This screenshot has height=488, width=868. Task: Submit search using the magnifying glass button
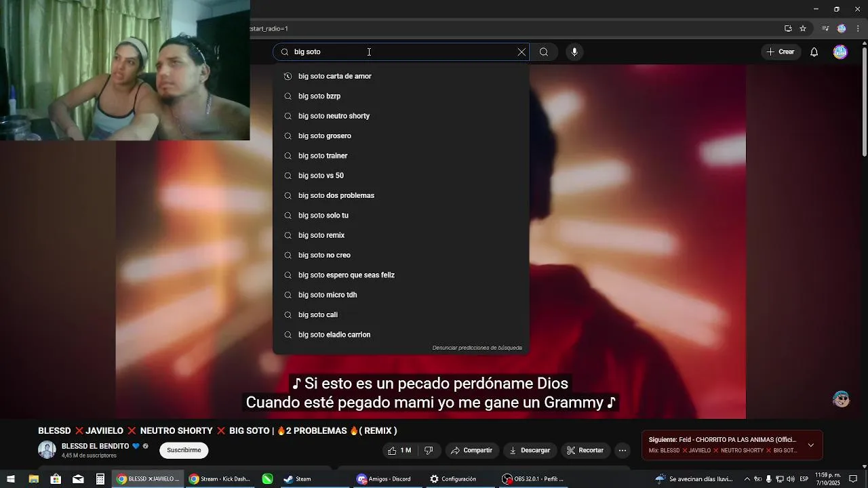(544, 52)
